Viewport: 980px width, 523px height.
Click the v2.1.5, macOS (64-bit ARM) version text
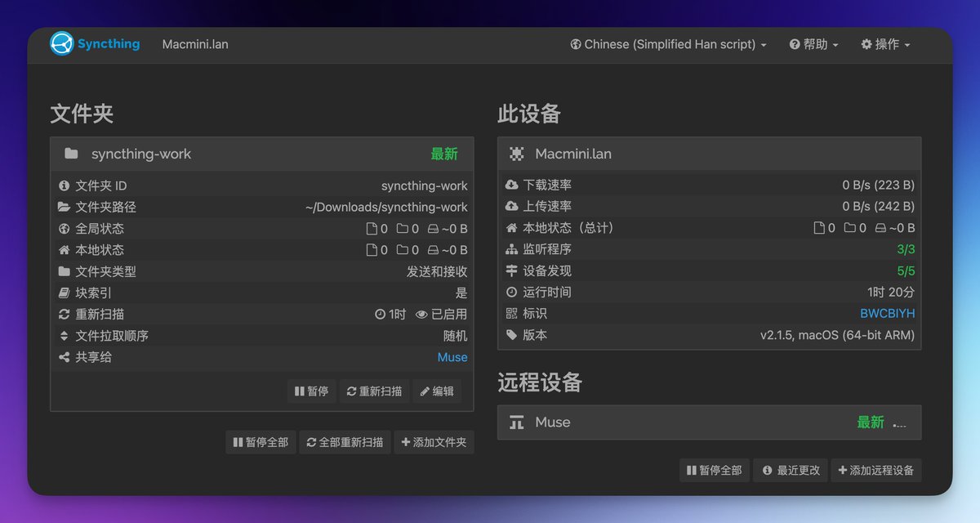tap(837, 335)
